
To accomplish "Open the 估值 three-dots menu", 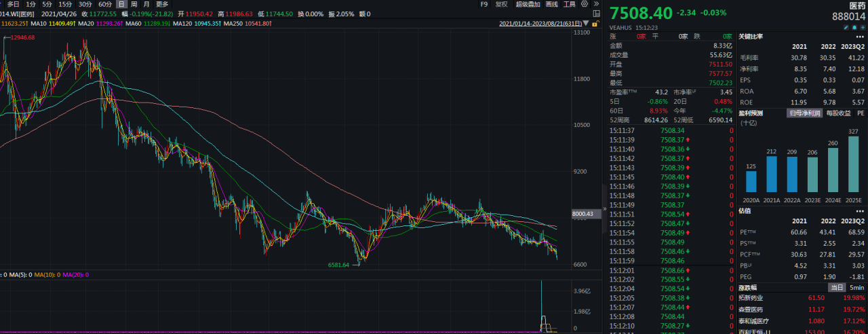I will point(860,211).
